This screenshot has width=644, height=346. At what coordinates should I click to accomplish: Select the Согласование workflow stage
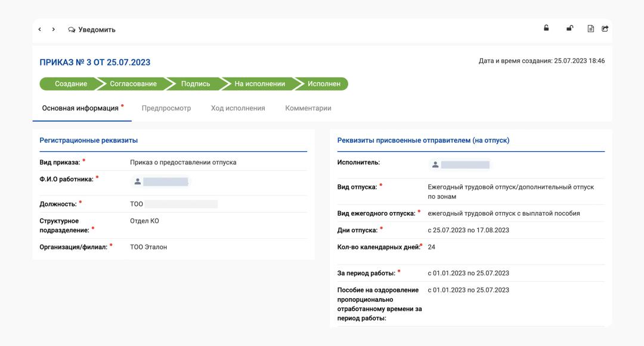point(133,84)
